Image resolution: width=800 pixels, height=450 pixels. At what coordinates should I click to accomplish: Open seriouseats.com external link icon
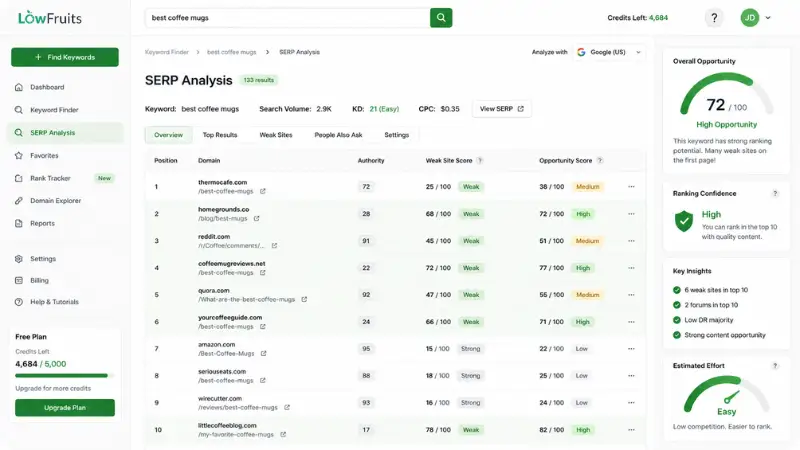pos(263,380)
